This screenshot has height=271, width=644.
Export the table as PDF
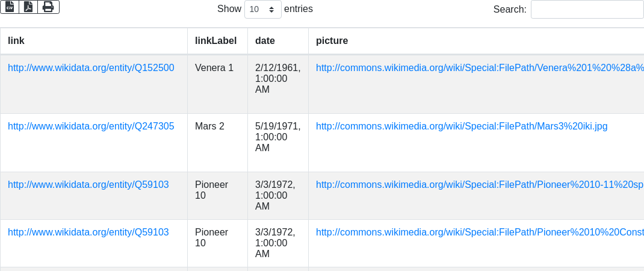click(28, 7)
